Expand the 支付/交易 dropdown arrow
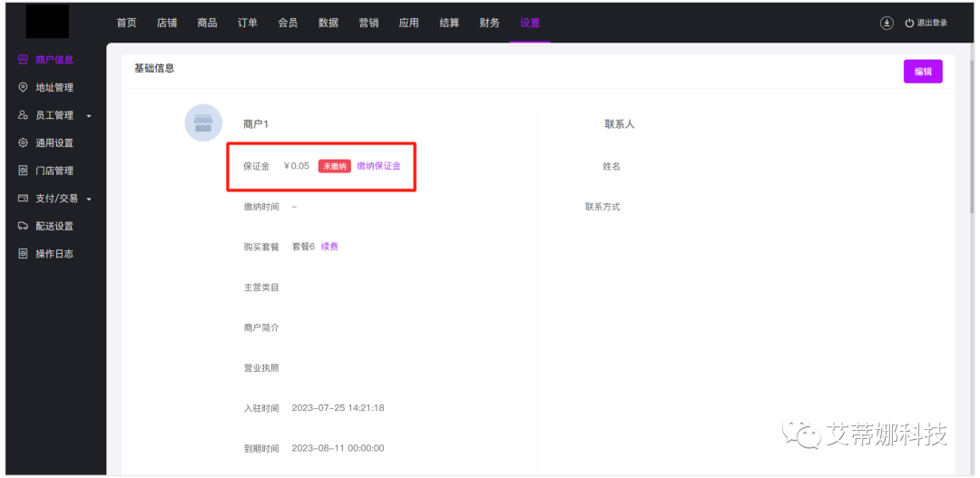Screen dimensions: 980x478 click(89, 200)
